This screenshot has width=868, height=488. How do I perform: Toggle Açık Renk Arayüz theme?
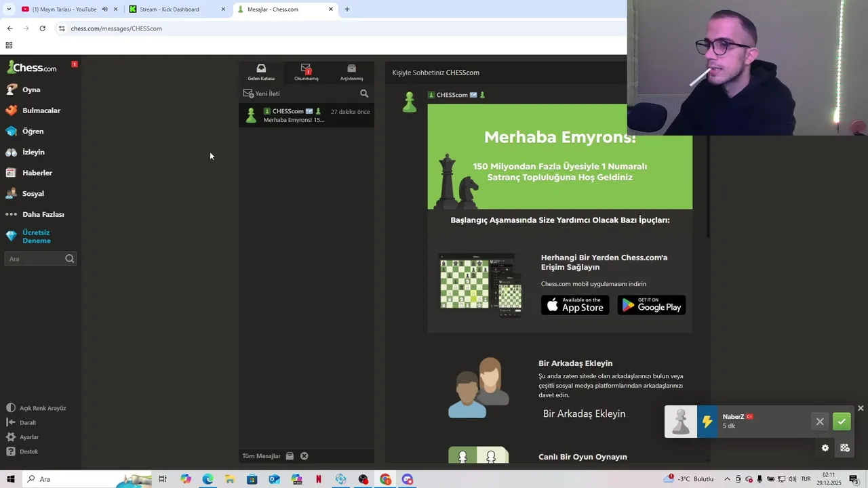click(x=36, y=408)
